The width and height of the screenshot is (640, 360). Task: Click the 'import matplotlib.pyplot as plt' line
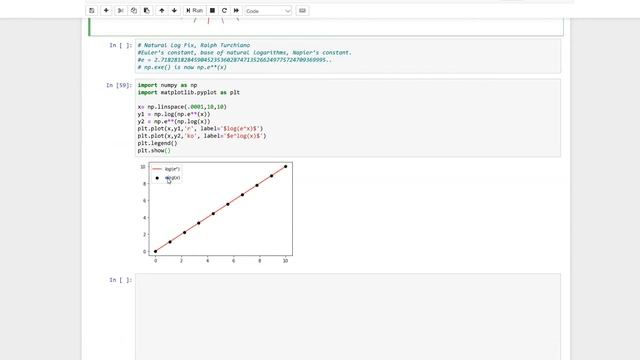(x=189, y=93)
